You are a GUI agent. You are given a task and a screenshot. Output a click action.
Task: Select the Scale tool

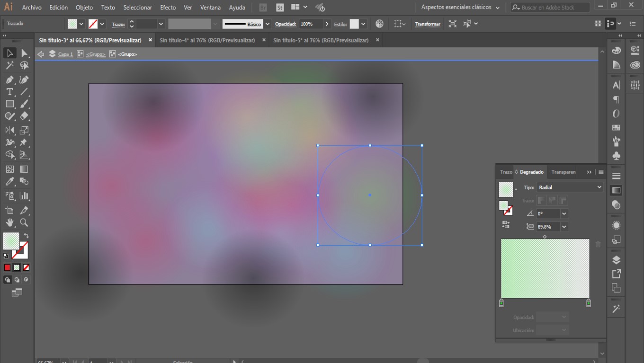click(x=24, y=130)
